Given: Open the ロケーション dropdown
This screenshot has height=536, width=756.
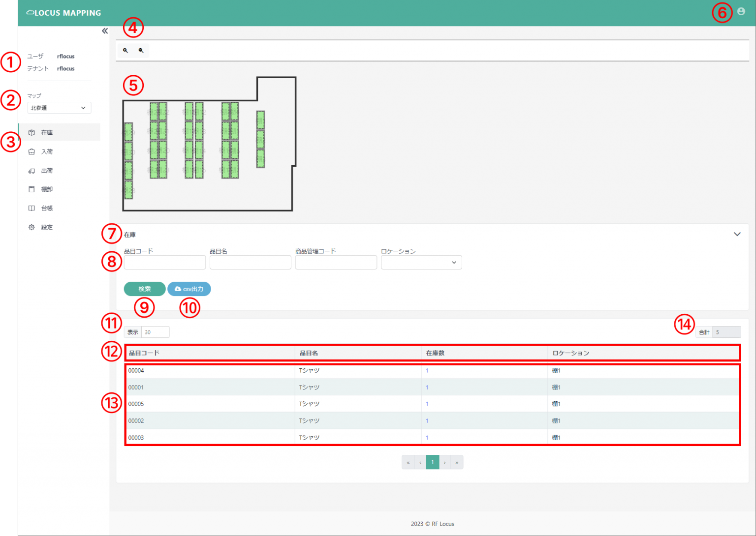Looking at the screenshot, I should [421, 263].
